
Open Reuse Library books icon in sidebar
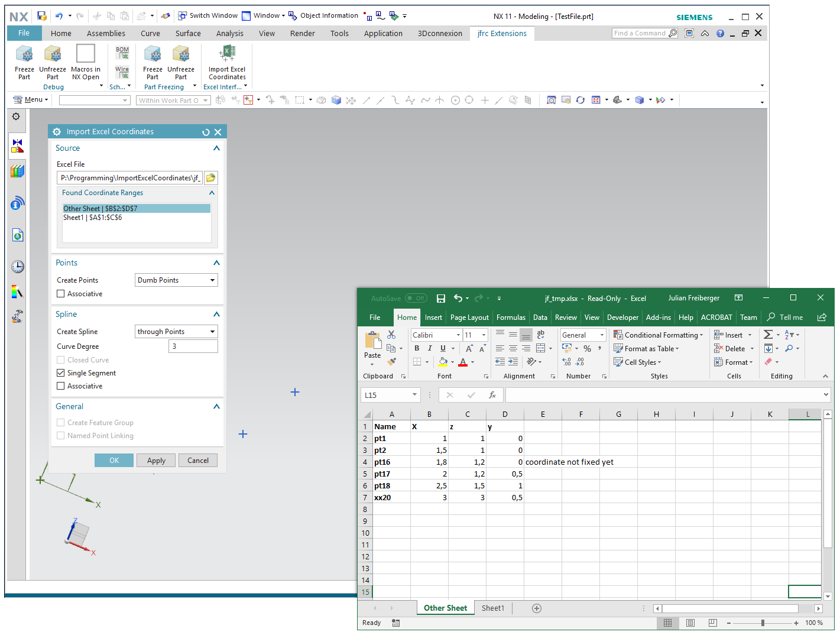click(18, 171)
